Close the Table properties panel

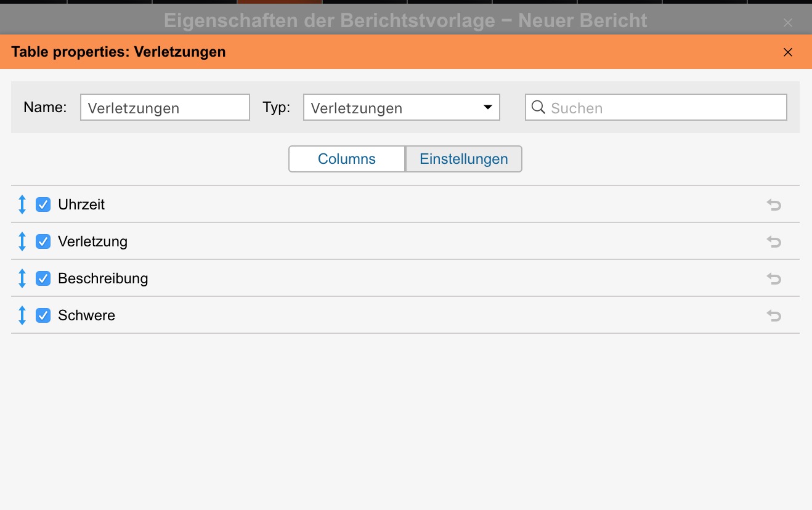tap(787, 52)
